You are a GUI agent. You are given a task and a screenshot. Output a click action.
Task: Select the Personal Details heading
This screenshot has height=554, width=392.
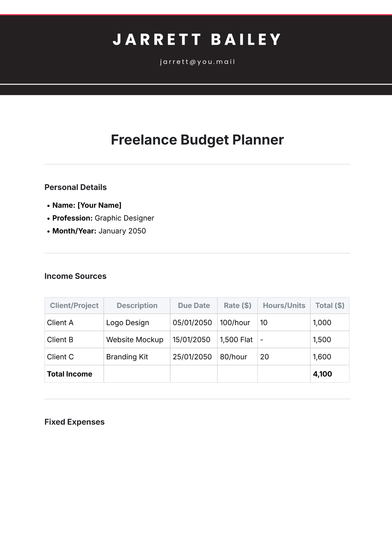[x=75, y=187]
